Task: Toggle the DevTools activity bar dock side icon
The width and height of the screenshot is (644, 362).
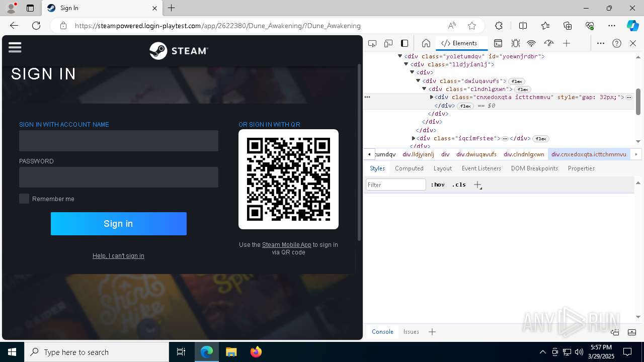Action: pos(405,43)
